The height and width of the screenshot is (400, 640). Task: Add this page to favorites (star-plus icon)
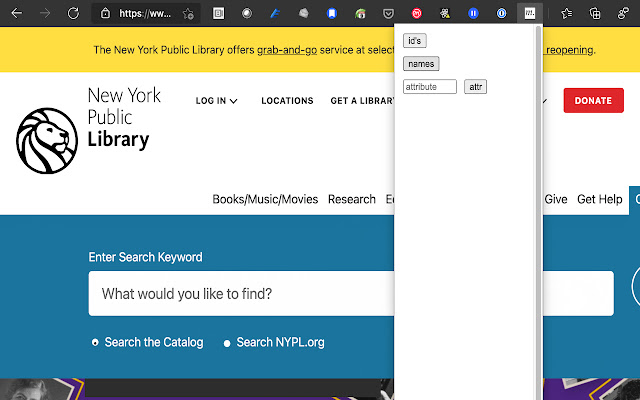pyautogui.click(x=188, y=13)
